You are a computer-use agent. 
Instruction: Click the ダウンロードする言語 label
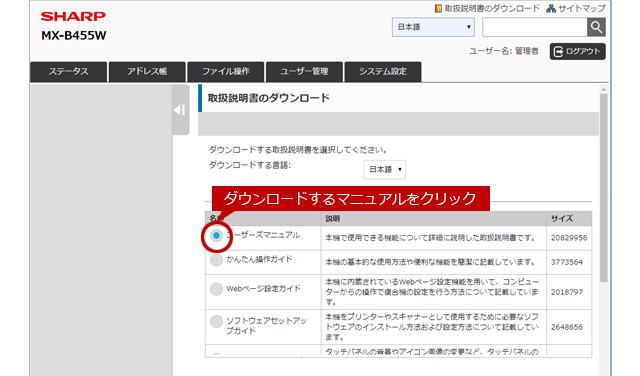click(250, 165)
